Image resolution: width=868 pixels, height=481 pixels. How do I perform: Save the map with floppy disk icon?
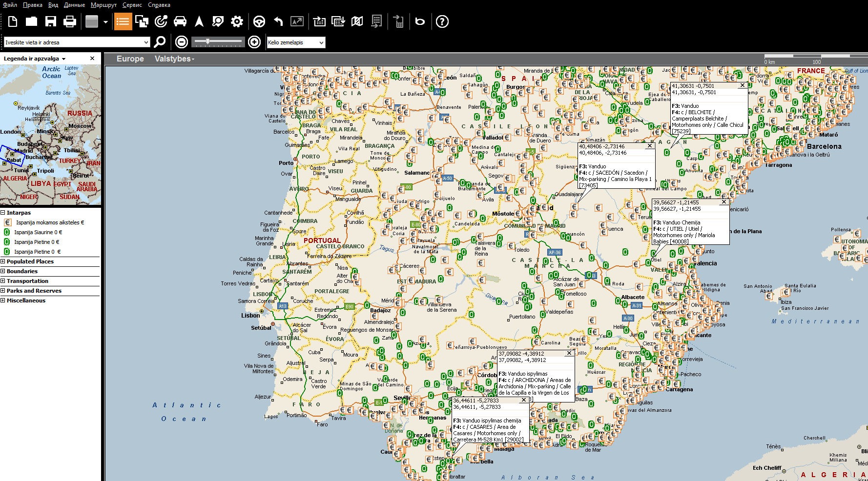point(51,21)
